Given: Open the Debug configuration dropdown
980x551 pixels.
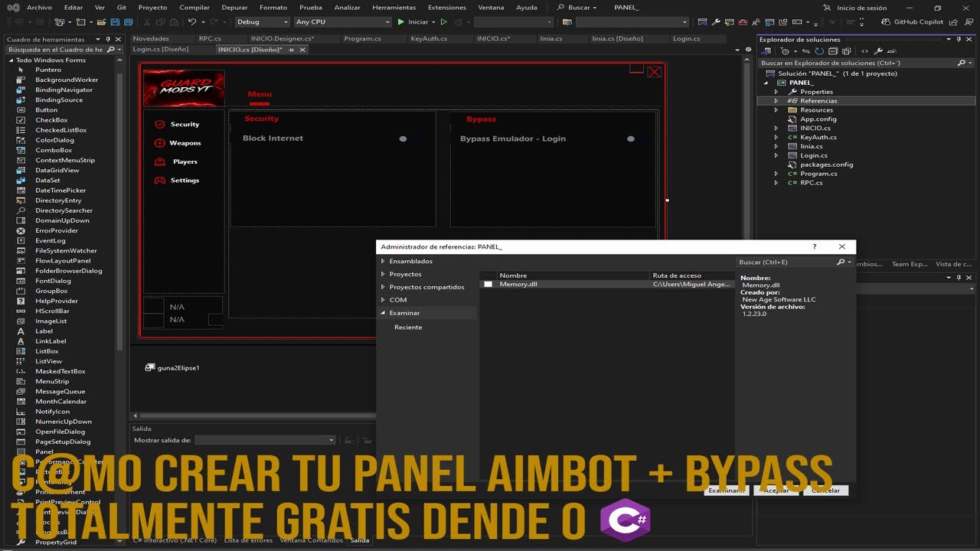Looking at the screenshot, I should point(262,22).
